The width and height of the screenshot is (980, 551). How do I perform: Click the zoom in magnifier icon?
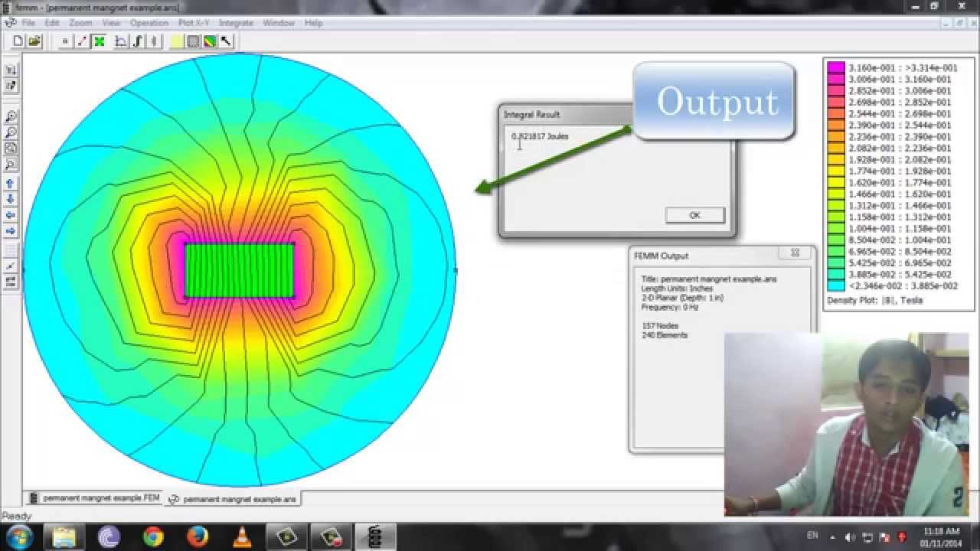[x=11, y=117]
